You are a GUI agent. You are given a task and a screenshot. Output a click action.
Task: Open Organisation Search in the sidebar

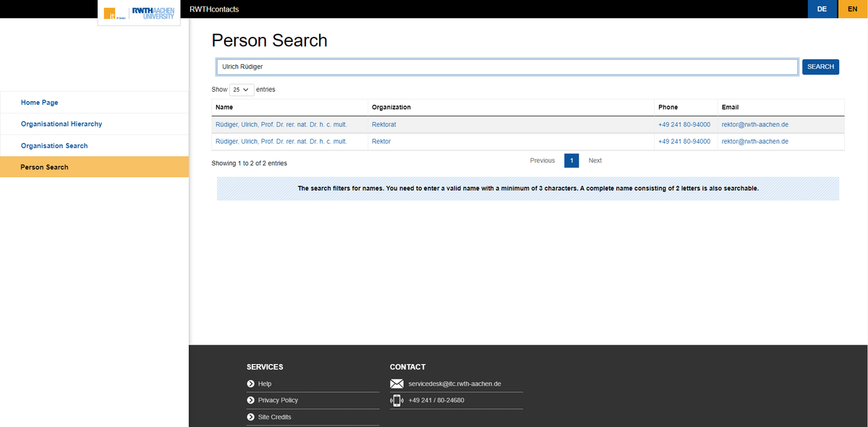(94, 146)
